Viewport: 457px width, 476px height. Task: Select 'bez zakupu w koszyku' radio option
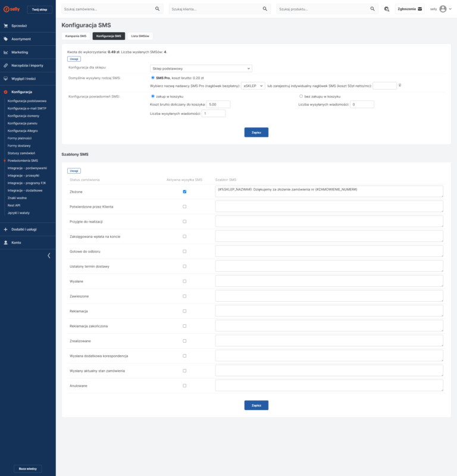click(301, 96)
